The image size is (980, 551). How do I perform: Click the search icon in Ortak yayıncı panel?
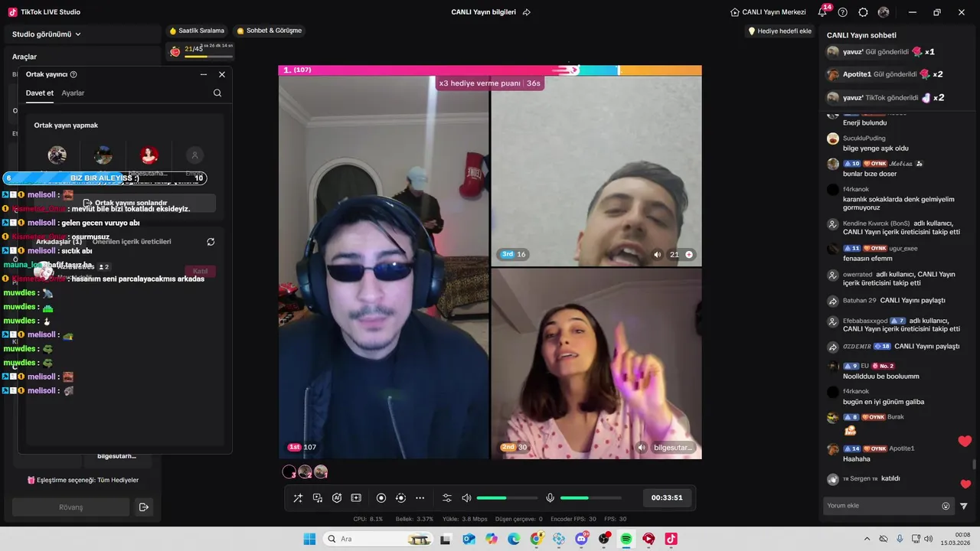click(x=217, y=93)
